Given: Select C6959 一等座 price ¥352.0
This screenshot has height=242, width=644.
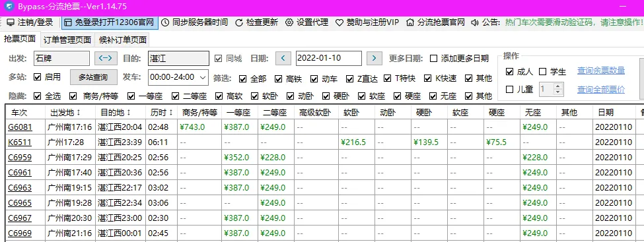Looking at the screenshot, I should pos(236,158).
